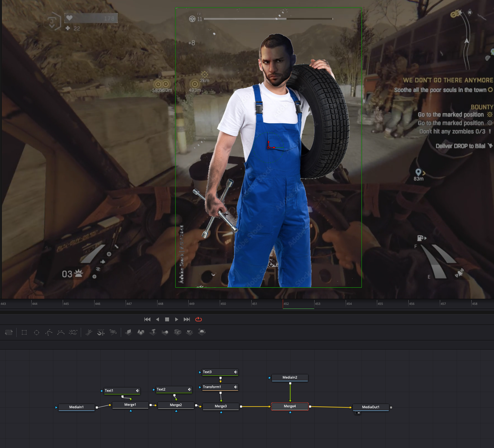This screenshot has height=448, width=494.
Task: Add a Camera 3D node from toolbar
Action: pyautogui.click(x=178, y=332)
